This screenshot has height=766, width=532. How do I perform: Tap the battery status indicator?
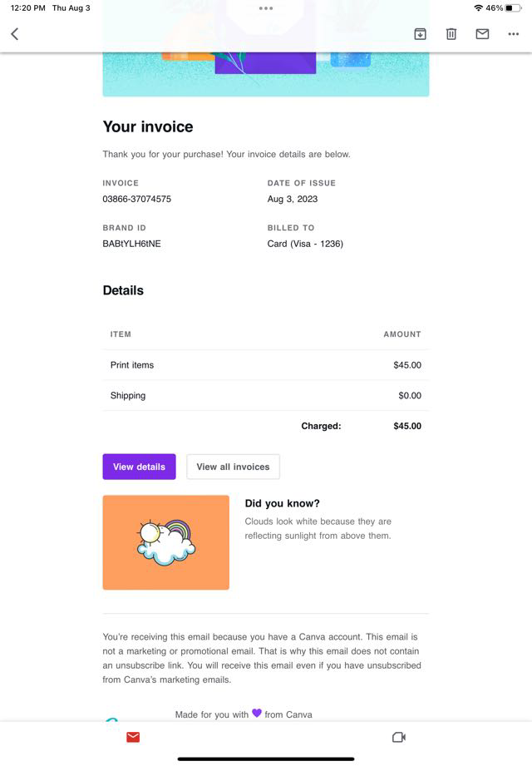coord(513,8)
